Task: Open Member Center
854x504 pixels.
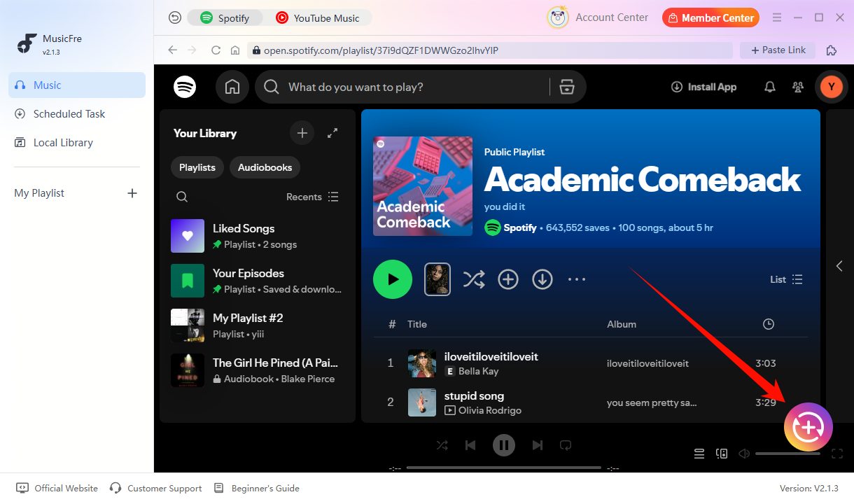Action: pos(711,17)
